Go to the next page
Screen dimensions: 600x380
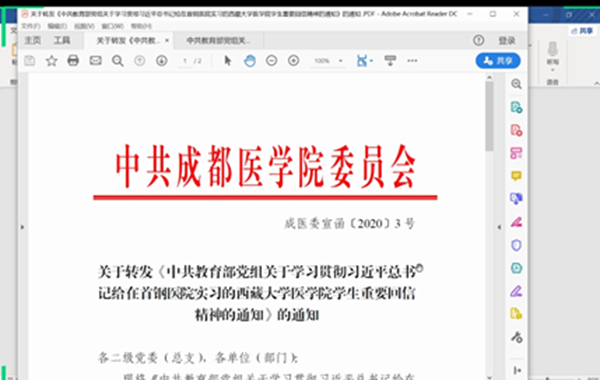tap(161, 60)
